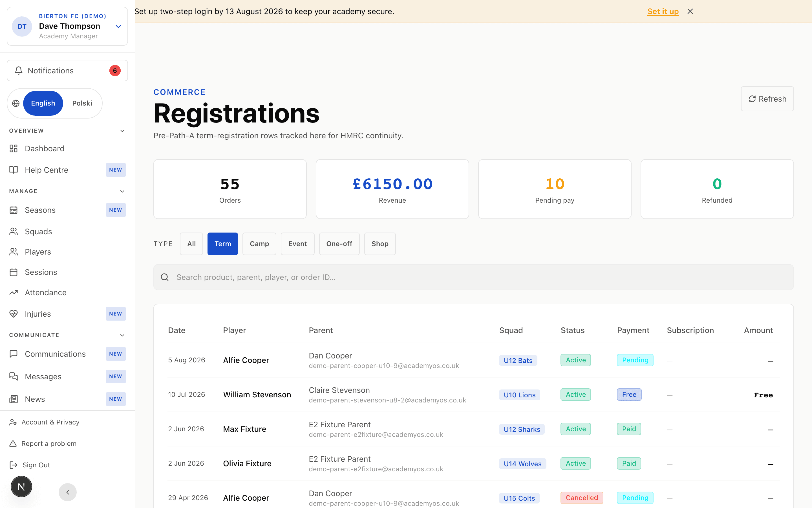The width and height of the screenshot is (812, 508).
Task: Click the Amount column header
Action: coord(758,330)
